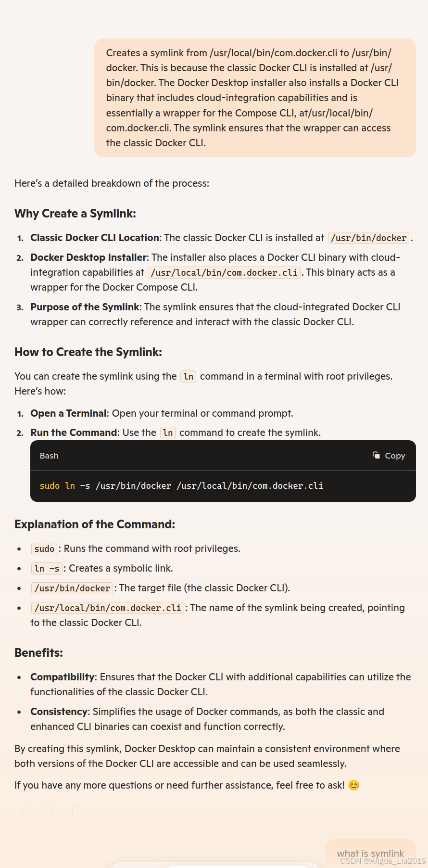Click the ln chip near Run the Command

click(167, 433)
